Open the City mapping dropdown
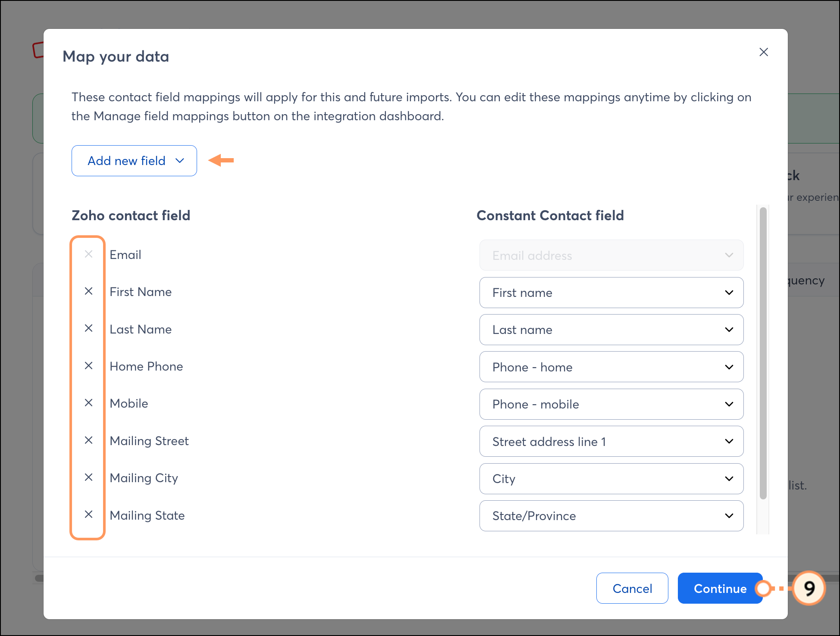The width and height of the screenshot is (840, 636). coord(611,479)
